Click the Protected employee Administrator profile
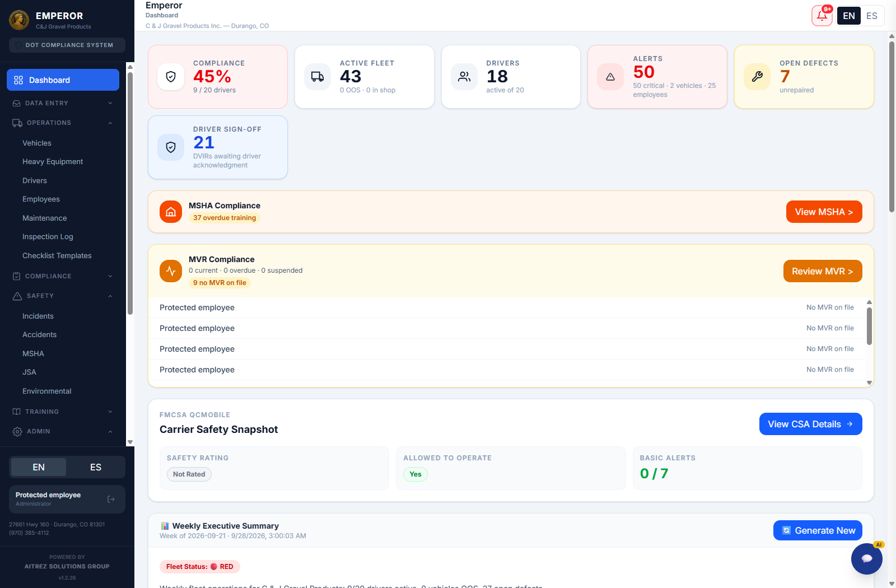The image size is (896, 588). pos(67,499)
